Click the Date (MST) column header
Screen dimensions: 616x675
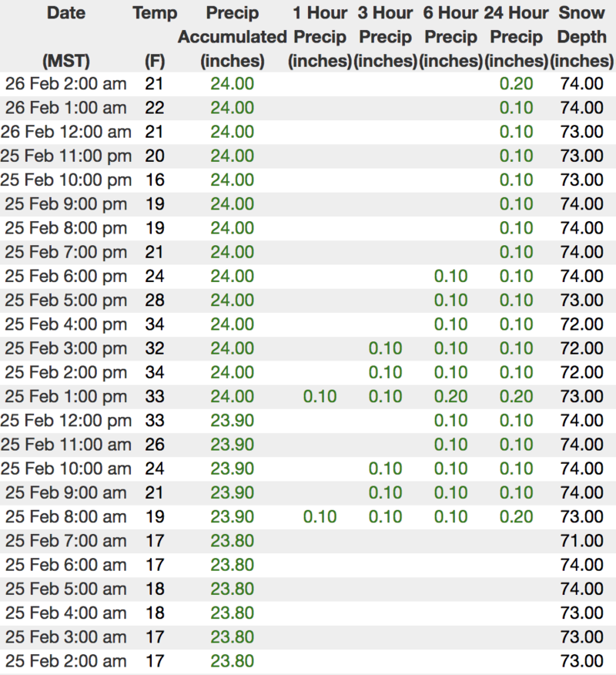click(65, 36)
